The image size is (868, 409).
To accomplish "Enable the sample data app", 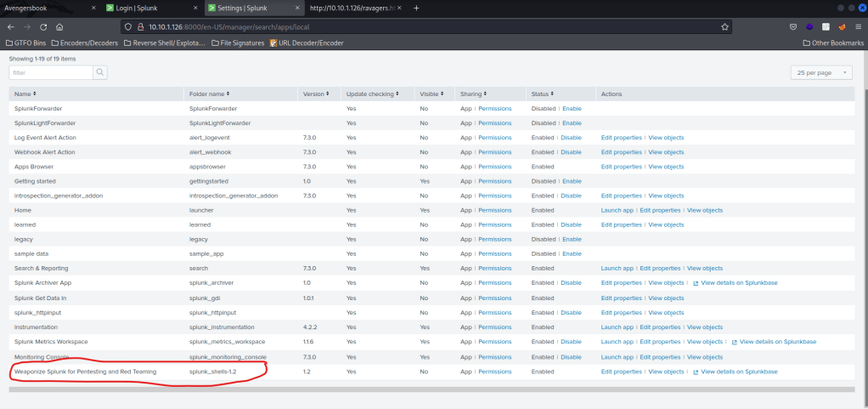I will [x=572, y=253].
